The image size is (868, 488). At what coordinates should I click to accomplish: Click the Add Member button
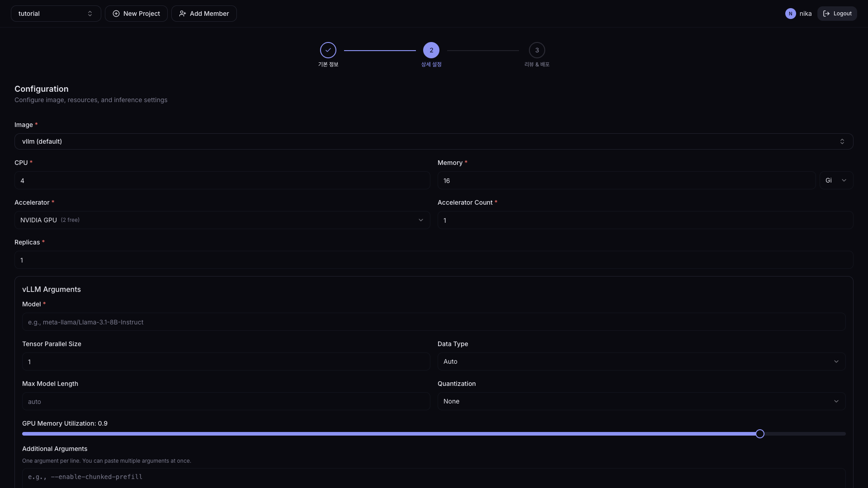pyautogui.click(x=204, y=14)
